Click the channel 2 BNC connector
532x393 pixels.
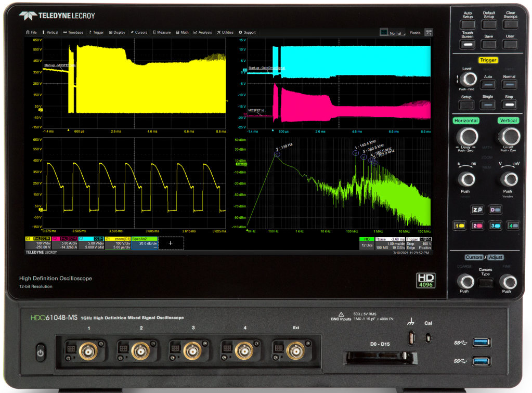[x=140, y=351]
